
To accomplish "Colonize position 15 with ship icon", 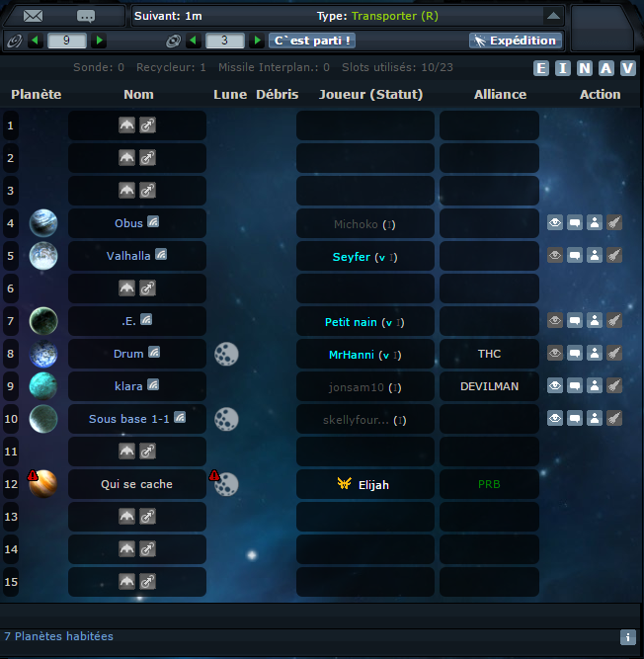I will 126,581.
